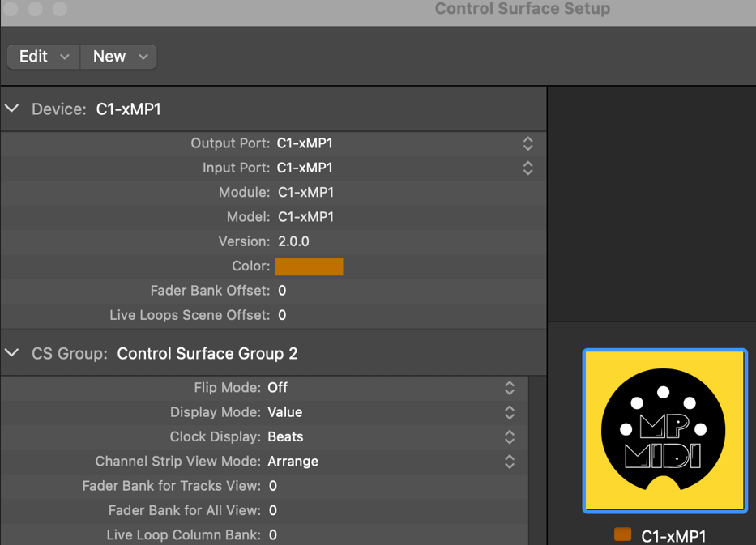This screenshot has height=545, width=756.
Task: Collapse the Device section disclosure chevron
Action: (x=12, y=109)
